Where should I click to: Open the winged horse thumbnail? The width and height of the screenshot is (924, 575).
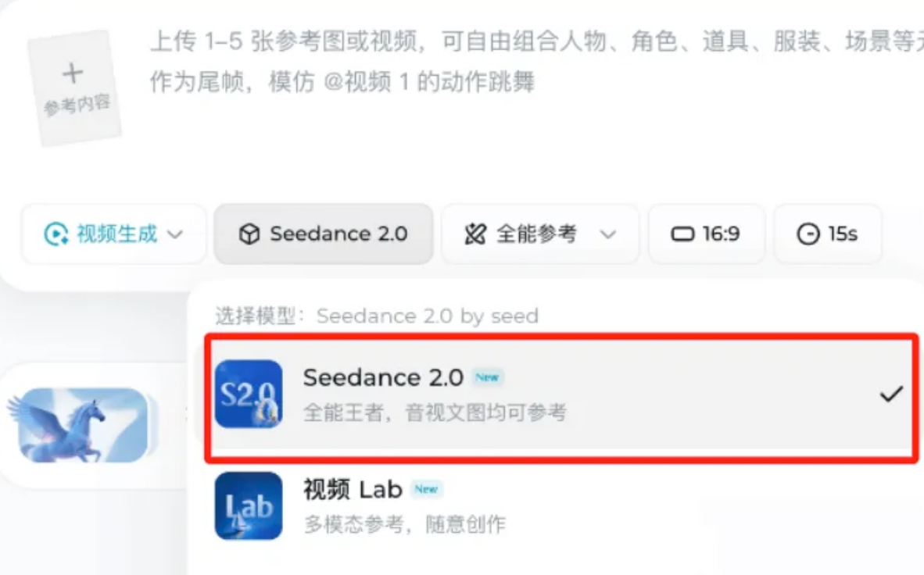[x=78, y=426]
